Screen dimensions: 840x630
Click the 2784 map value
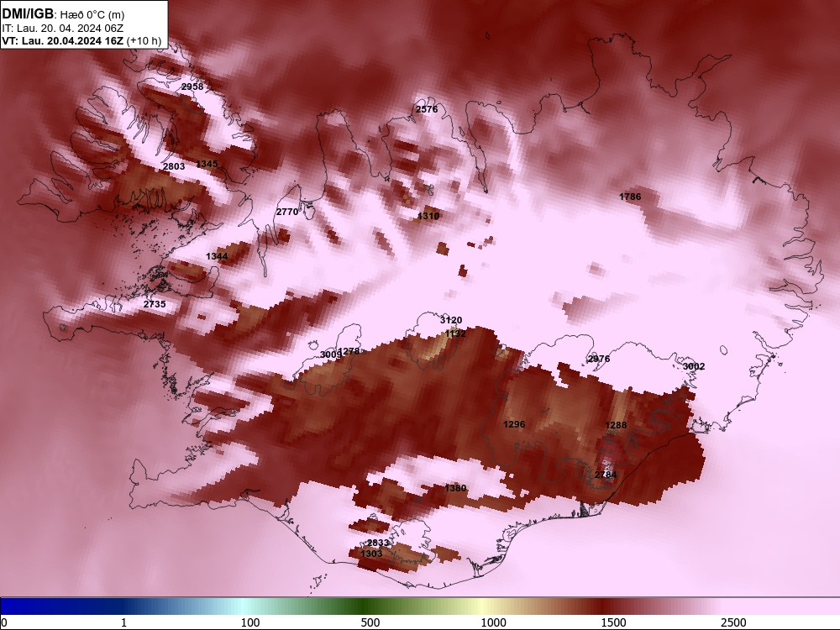(606, 475)
